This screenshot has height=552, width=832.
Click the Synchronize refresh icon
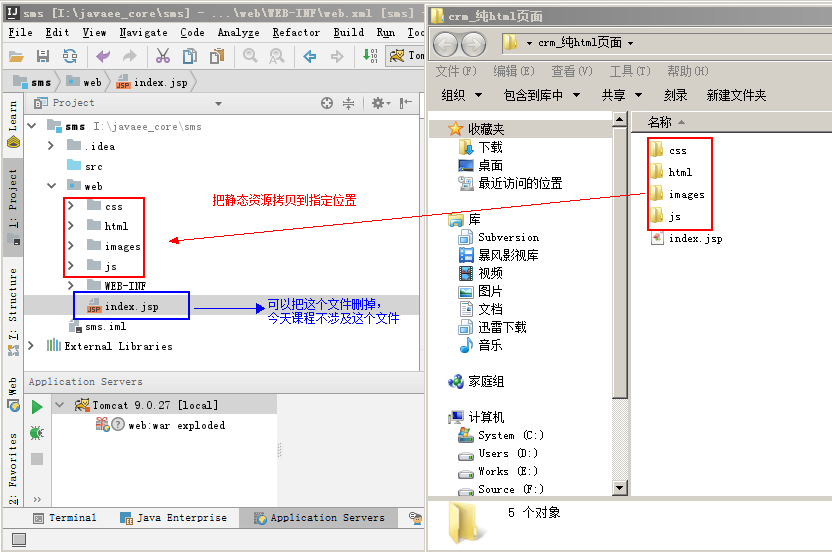click(x=70, y=56)
